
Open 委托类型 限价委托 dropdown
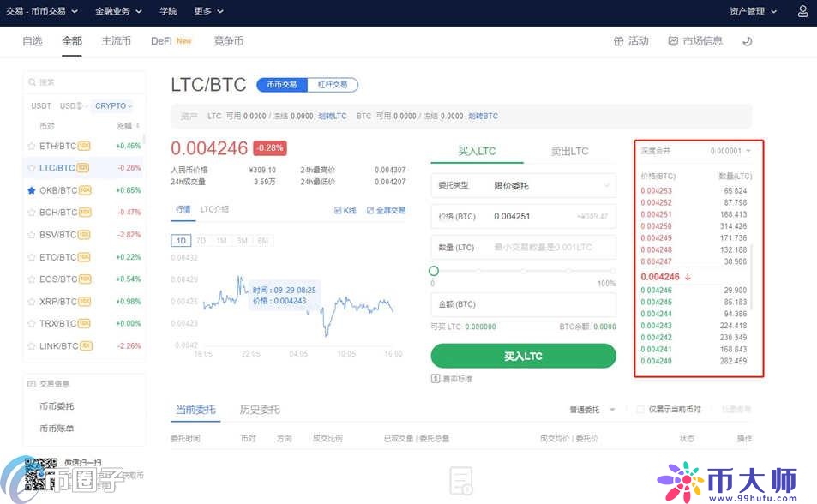(523, 185)
